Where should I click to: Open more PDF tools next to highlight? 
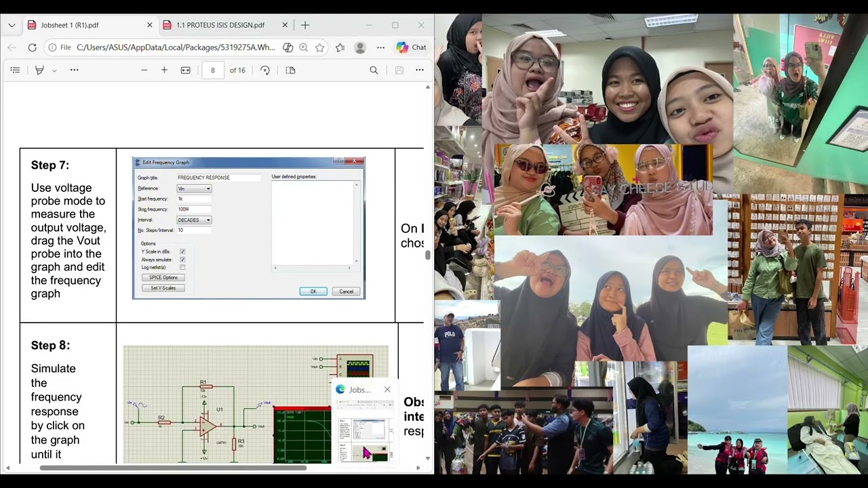click(75, 70)
